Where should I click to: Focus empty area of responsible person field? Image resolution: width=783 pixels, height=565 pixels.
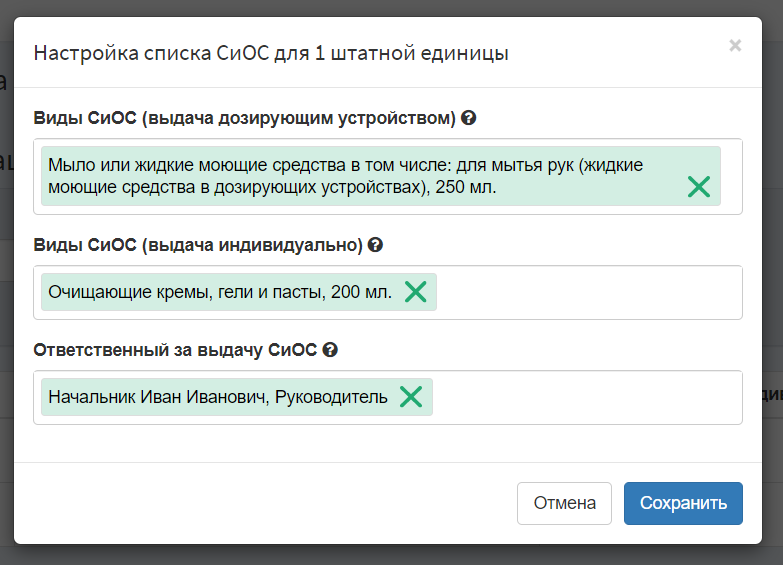click(x=587, y=398)
